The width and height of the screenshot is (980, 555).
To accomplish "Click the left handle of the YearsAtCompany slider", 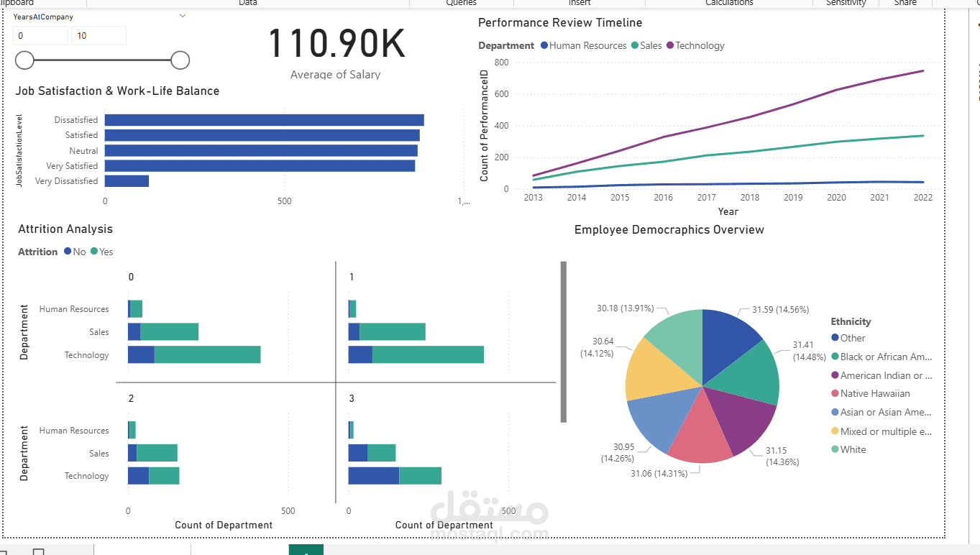I will (24, 60).
